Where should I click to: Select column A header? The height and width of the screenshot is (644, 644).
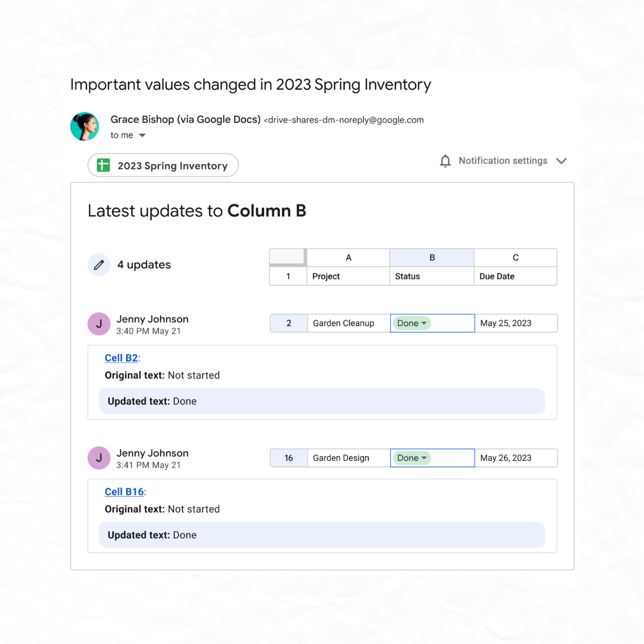click(348, 258)
